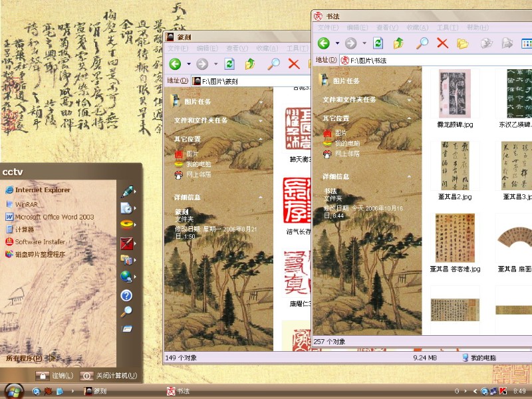This screenshot has width=532, height=399.
Task: Open 计算器 from the Start menu
Action: (20, 229)
